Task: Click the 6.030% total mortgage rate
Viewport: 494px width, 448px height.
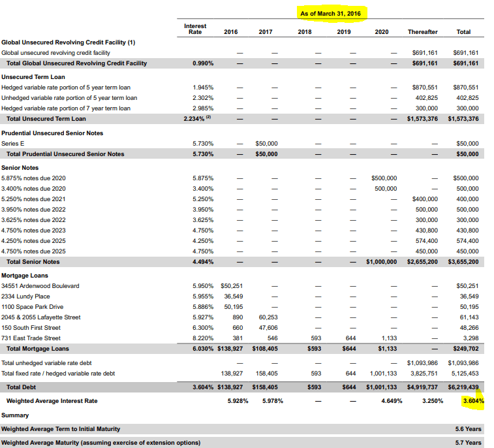Action: click(203, 349)
